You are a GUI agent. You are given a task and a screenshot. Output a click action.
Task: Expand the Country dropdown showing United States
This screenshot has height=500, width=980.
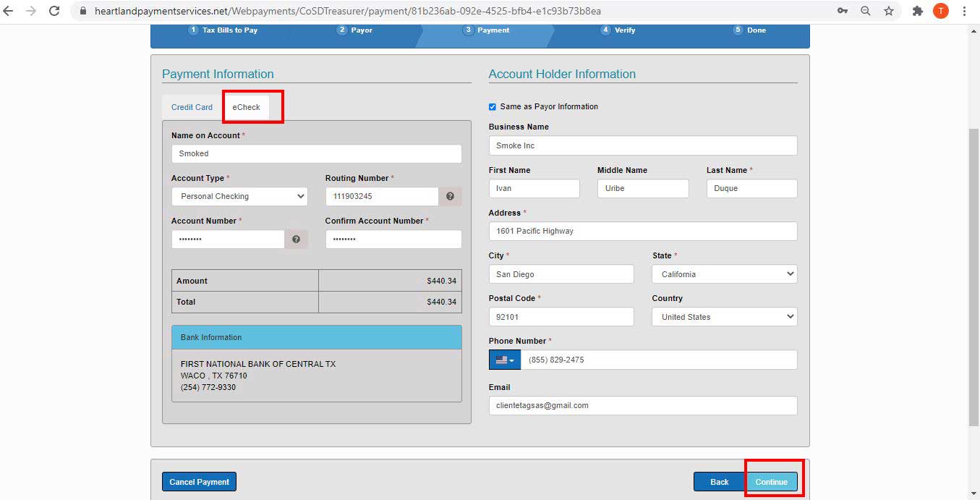coord(725,317)
